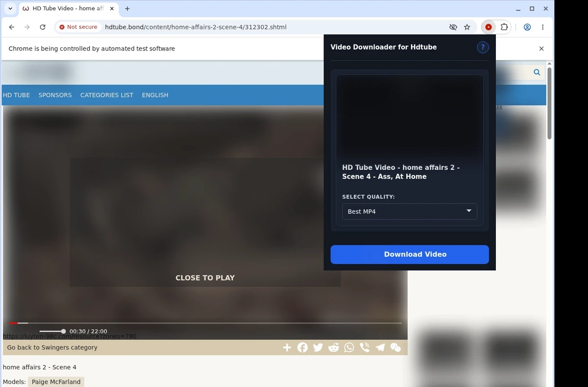Viewport: 588px width, 387px height.
Task: Expand the Best MP4 quality dropdown
Action: [x=410, y=211]
